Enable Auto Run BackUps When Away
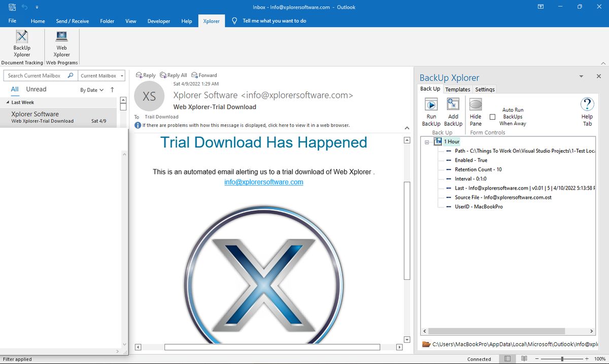The height and width of the screenshot is (364, 609). (492, 116)
